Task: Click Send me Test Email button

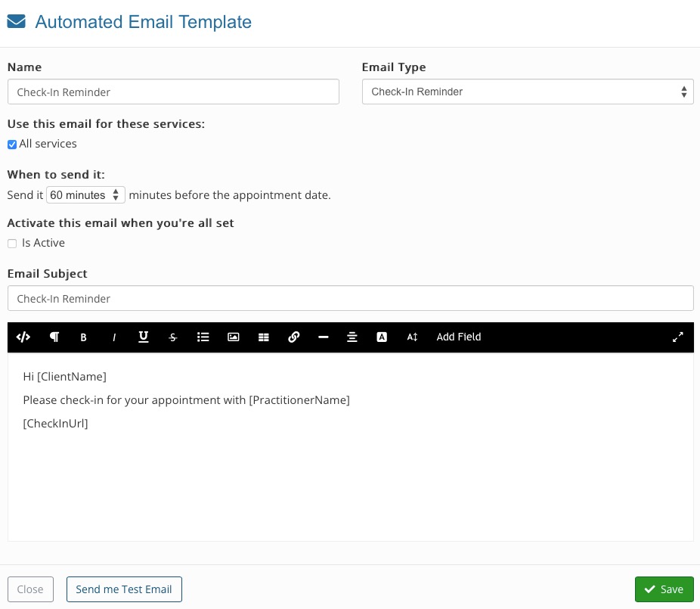Action: pos(124,589)
